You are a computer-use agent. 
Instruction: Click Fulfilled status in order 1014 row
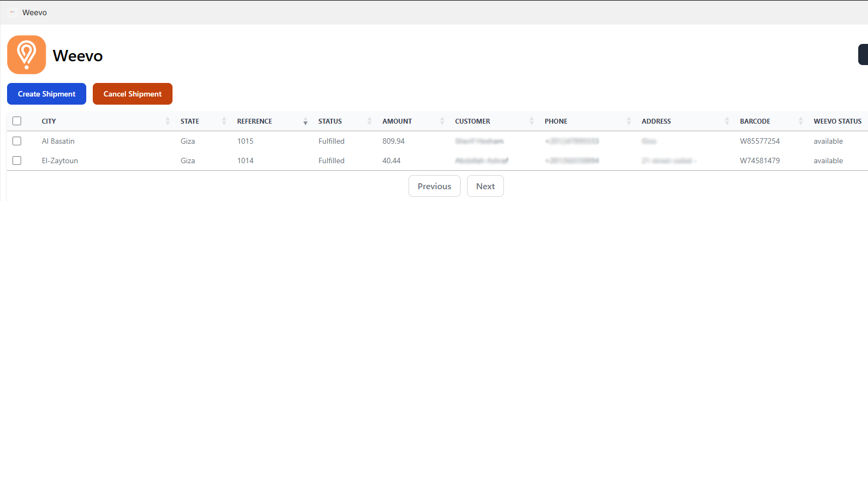point(331,160)
